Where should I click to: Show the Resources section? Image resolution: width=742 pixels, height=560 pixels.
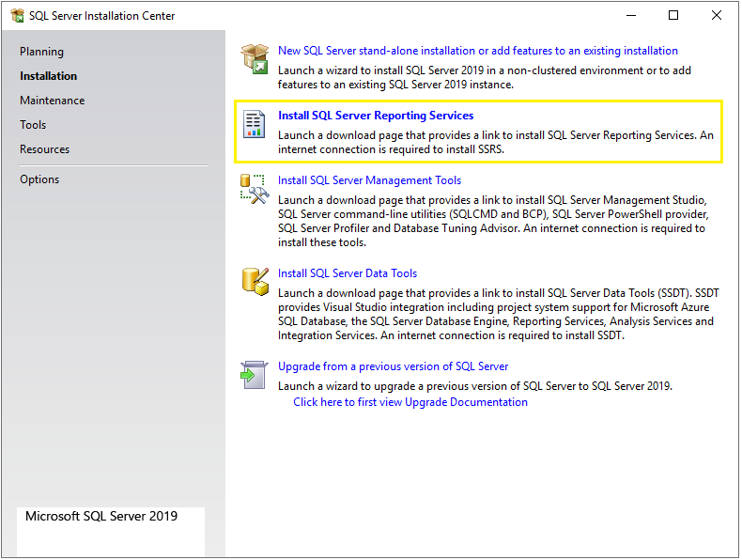(45, 149)
